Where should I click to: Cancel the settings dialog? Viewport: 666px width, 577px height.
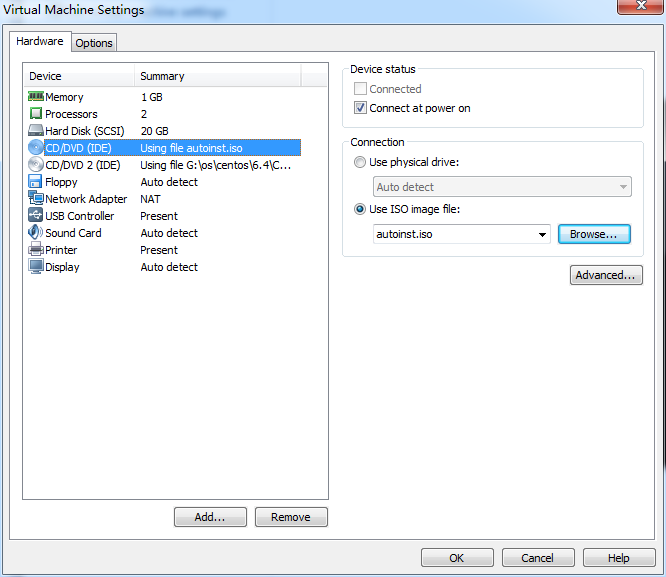[x=538, y=557]
